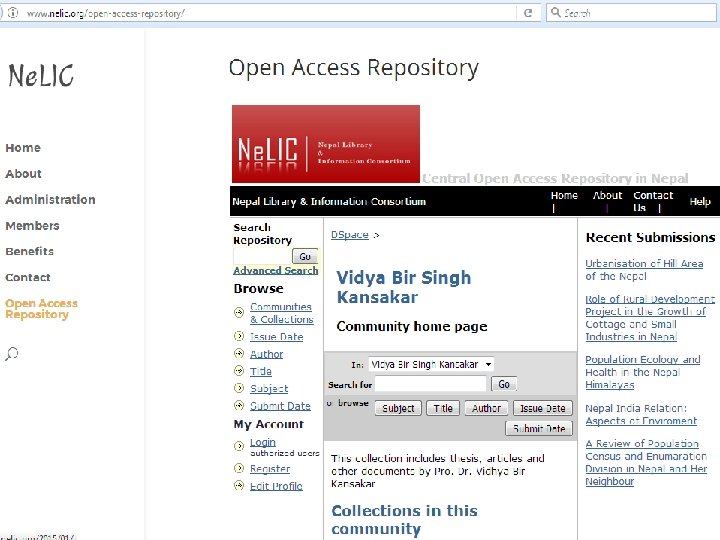This screenshot has width=720, height=540.
Task: Click bullet icon beside Register link
Action: 239,468
